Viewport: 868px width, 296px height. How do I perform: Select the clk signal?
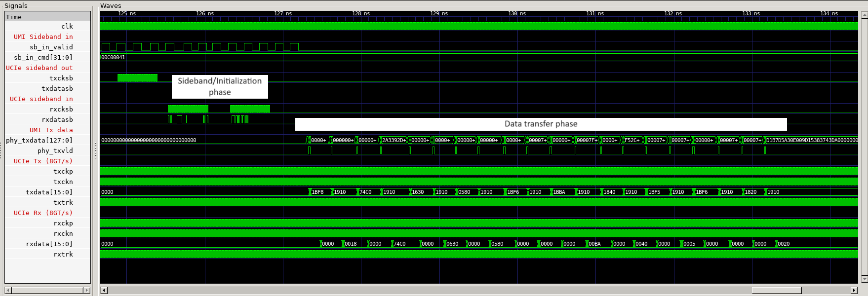point(67,26)
